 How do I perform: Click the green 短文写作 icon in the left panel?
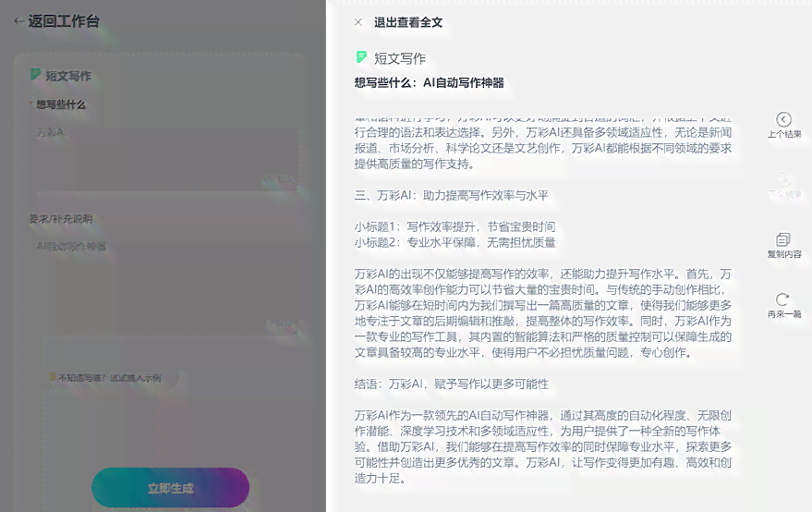pyautogui.click(x=35, y=75)
